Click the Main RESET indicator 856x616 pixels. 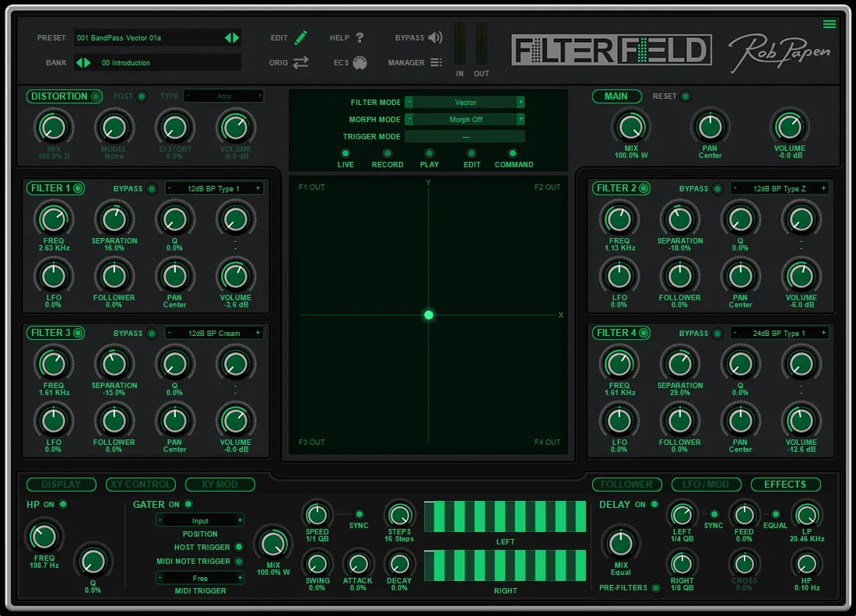point(686,96)
